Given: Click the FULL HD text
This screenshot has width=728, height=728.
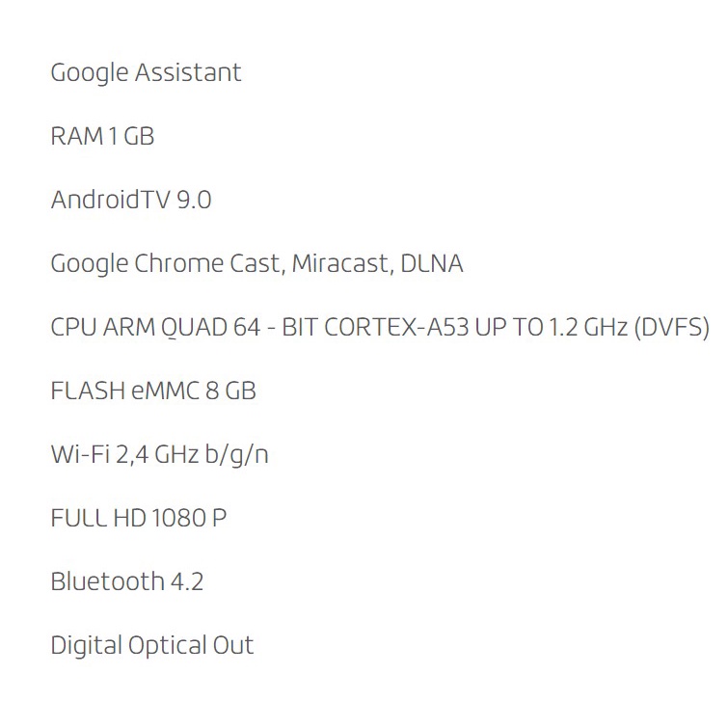Looking at the screenshot, I should tap(97, 519).
